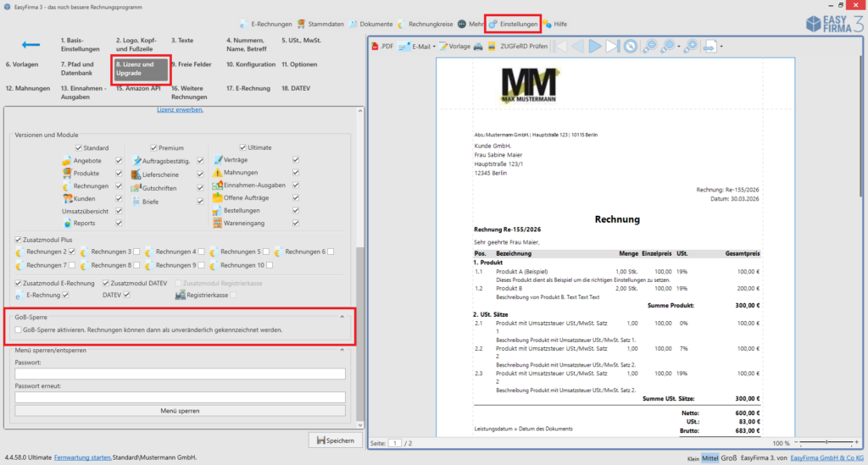Collapse the Menü sperren/entsperren section
Screen dimensions: 868x465
(x=342, y=350)
